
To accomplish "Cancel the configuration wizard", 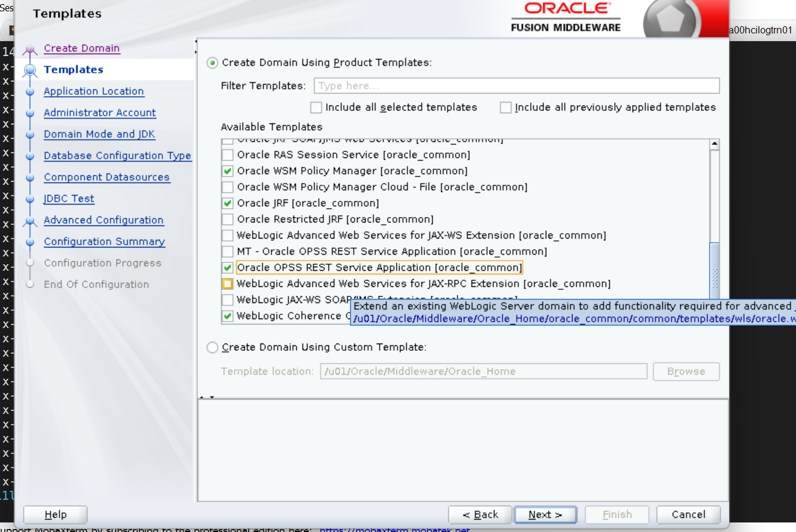I will pos(689,515).
